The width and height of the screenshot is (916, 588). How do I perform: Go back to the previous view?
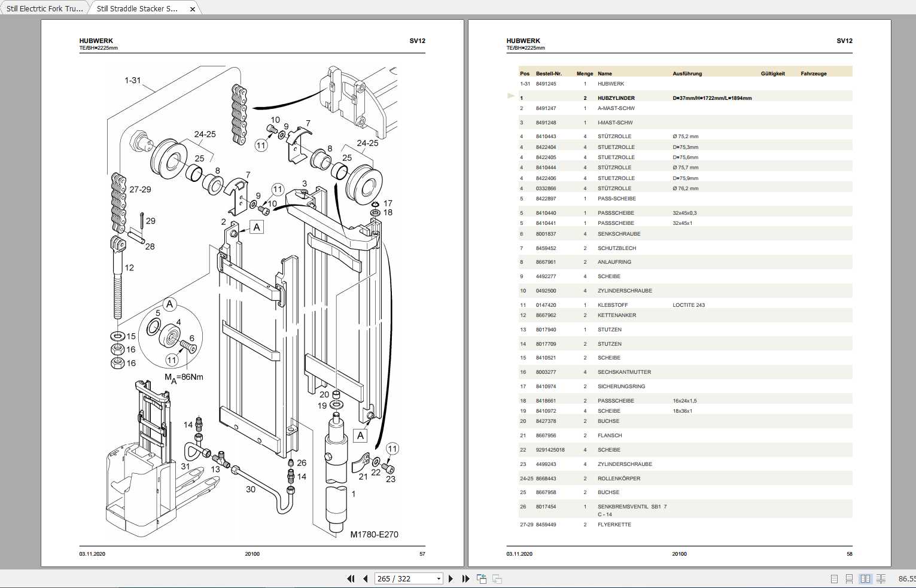[x=482, y=578]
